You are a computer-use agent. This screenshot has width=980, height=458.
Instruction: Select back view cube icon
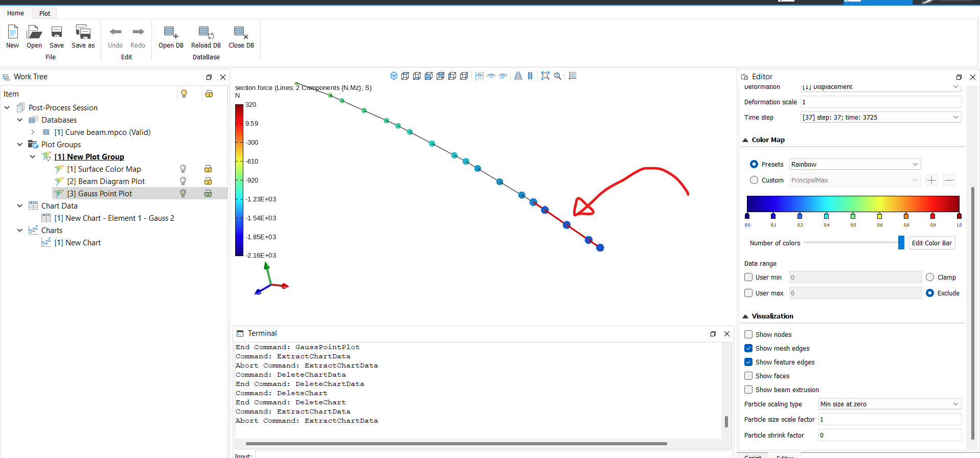[x=440, y=76]
